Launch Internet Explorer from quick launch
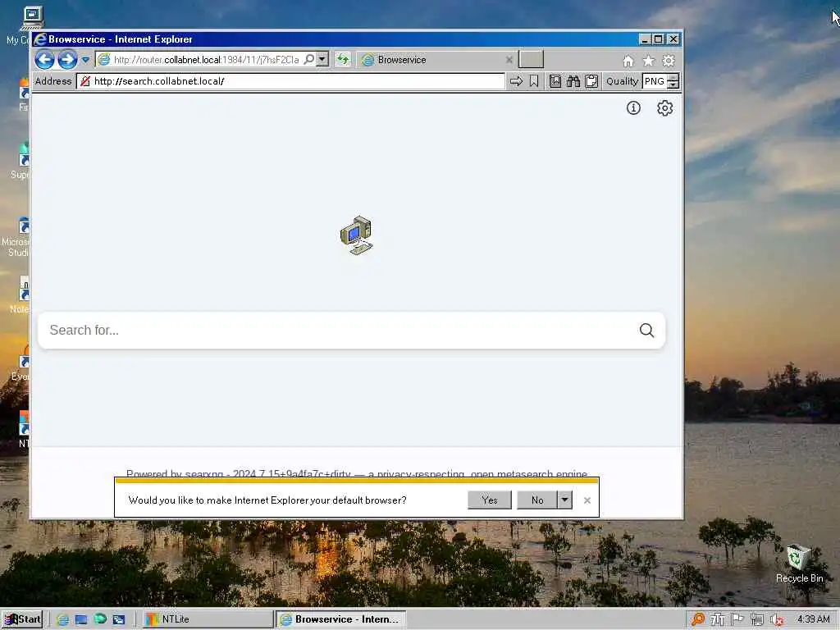 point(62,620)
